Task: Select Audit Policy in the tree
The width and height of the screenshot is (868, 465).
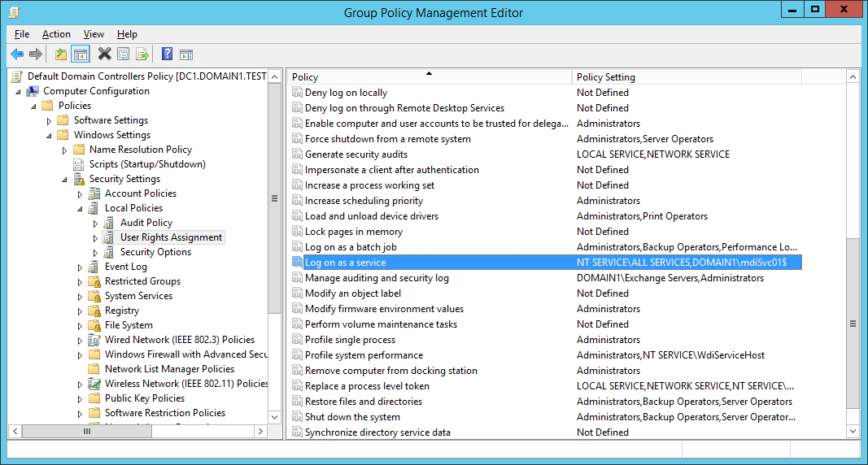Action: (146, 223)
